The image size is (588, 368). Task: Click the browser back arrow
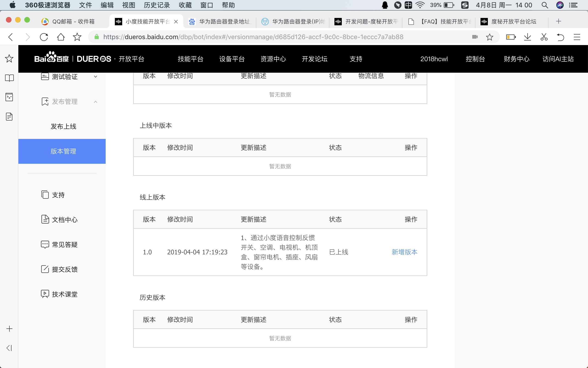pyautogui.click(x=10, y=37)
